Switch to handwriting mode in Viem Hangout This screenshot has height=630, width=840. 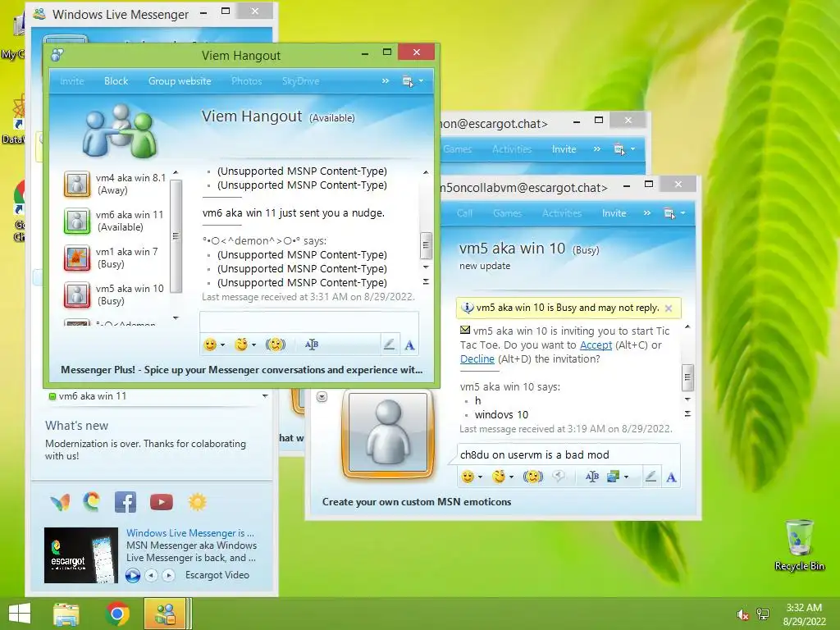pyautogui.click(x=390, y=345)
